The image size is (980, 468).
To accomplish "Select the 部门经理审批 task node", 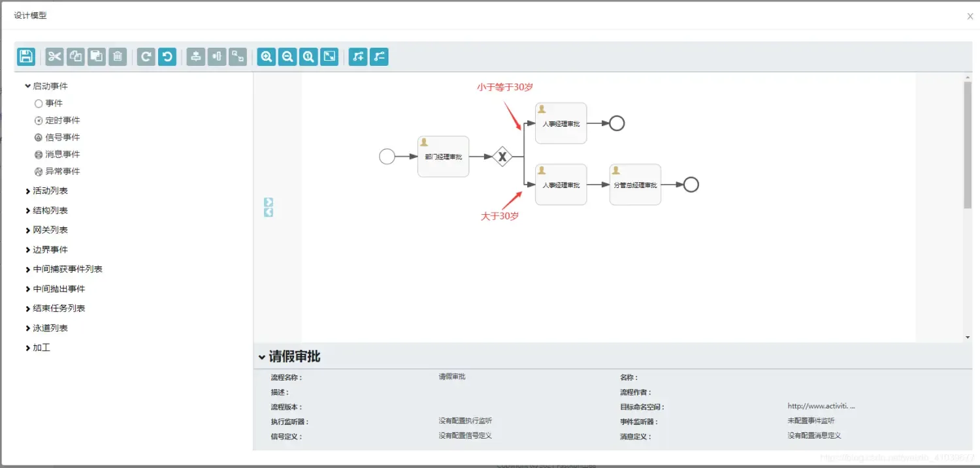I will (x=443, y=157).
